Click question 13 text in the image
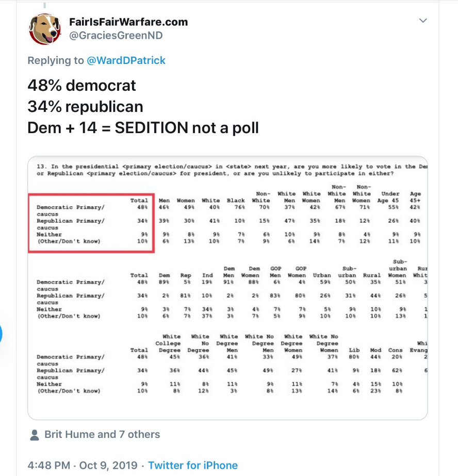 [x=232, y=170]
